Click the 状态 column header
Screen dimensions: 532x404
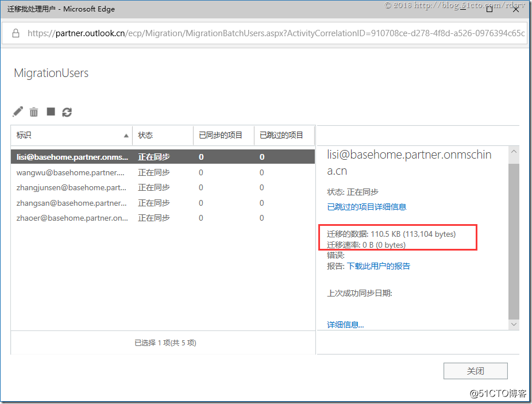coord(163,135)
